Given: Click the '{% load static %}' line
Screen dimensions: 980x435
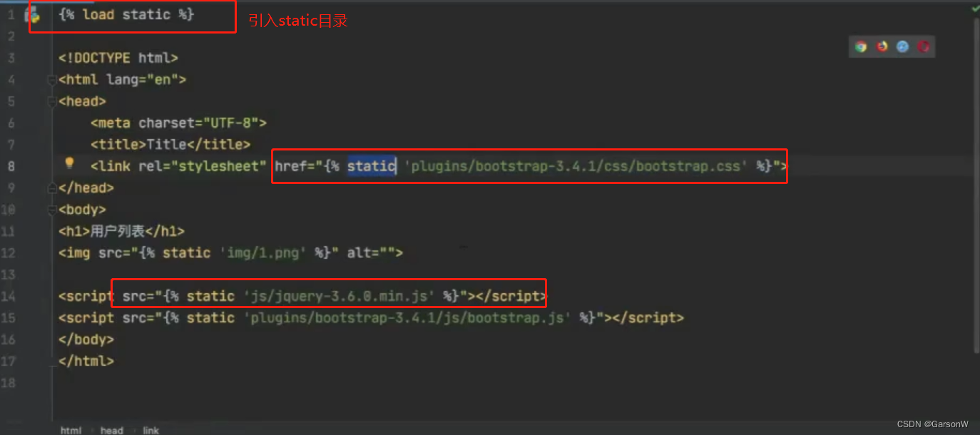Looking at the screenshot, I should pyautogui.click(x=126, y=14).
